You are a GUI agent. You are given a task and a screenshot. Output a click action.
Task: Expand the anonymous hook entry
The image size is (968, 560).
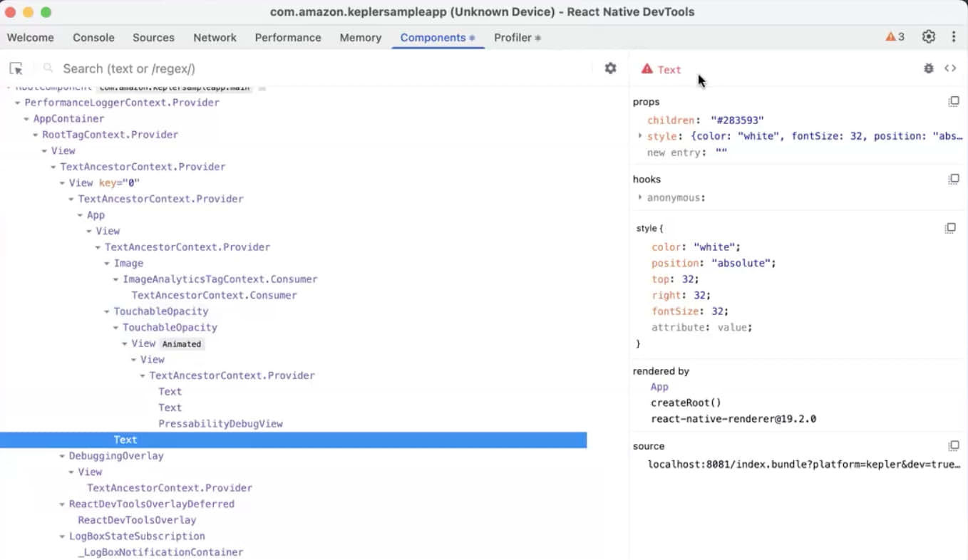pyautogui.click(x=639, y=197)
